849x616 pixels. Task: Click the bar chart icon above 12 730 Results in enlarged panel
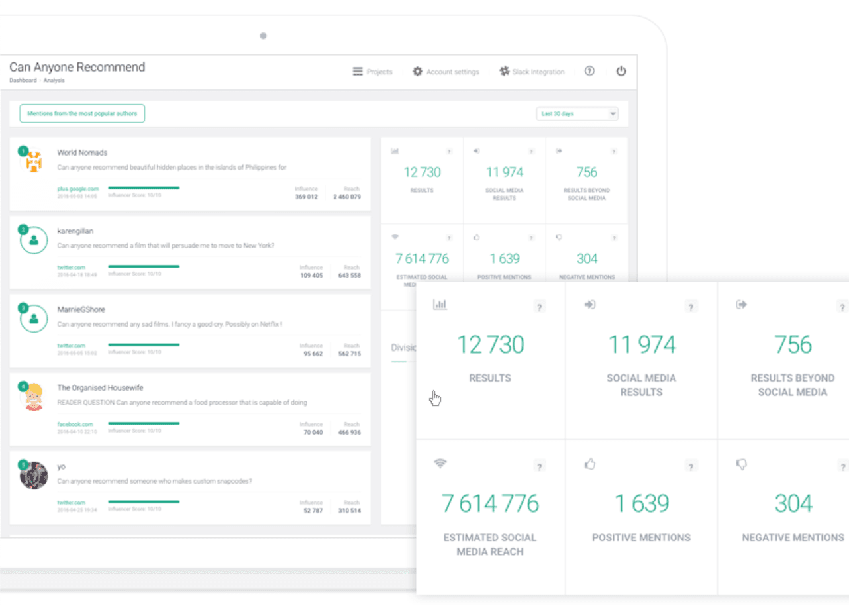click(x=440, y=305)
